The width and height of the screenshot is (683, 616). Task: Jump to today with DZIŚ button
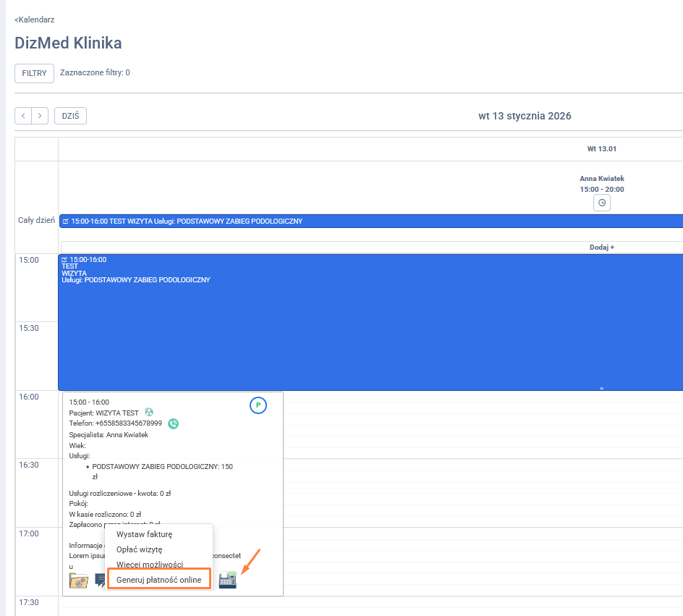point(70,116)
